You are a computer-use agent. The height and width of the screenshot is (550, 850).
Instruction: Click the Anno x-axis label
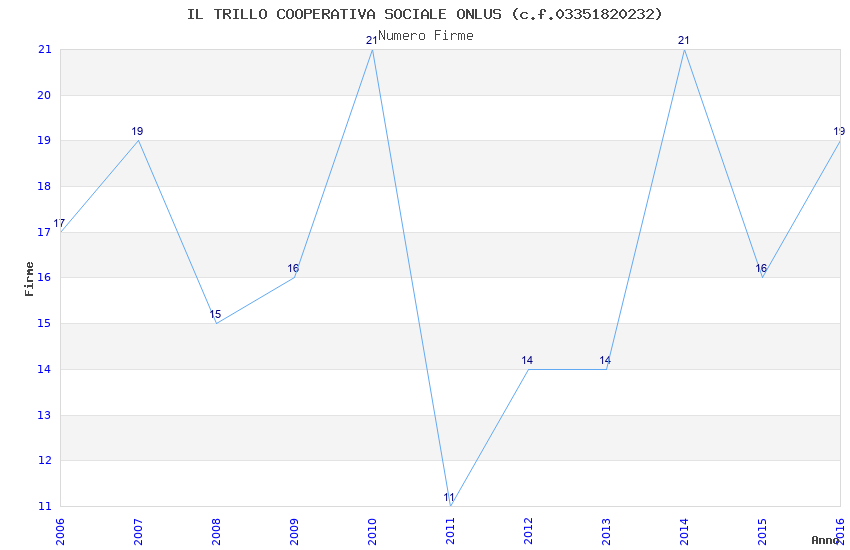point(825,540)
